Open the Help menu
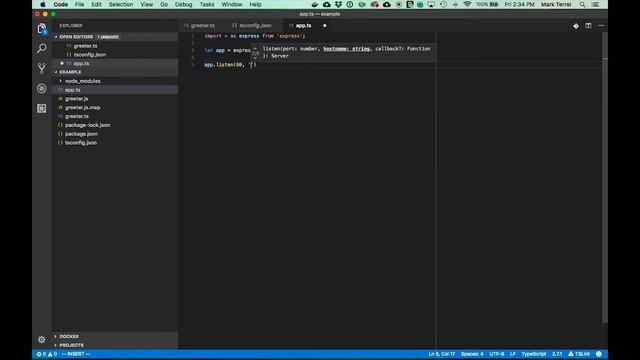This screenshot has height=360, width=640. pyautogui.click(x=256, y=4)
